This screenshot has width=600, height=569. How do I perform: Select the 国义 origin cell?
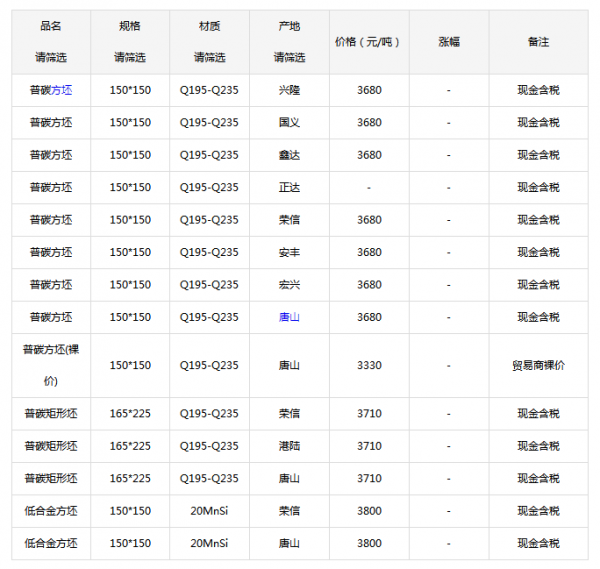[289, 122]
